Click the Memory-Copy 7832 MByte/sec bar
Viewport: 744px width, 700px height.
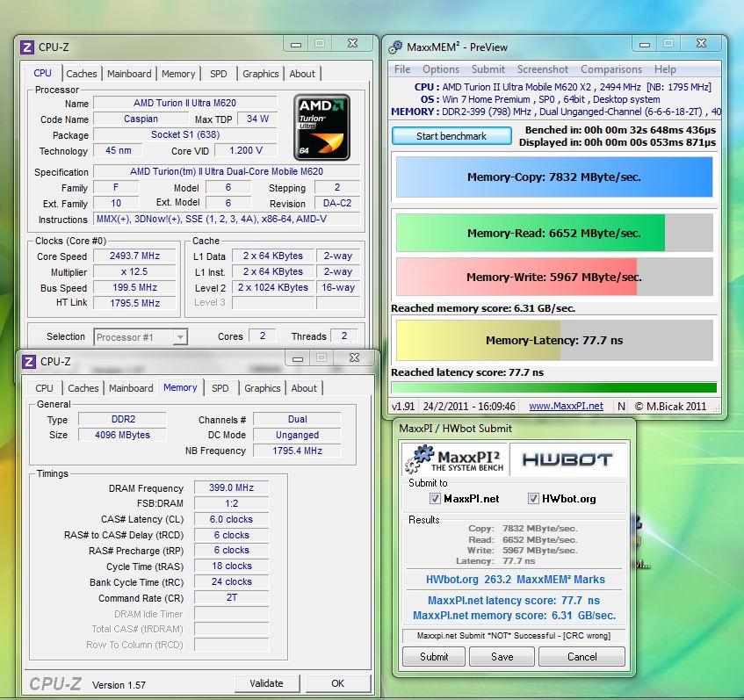pos(554,177)
